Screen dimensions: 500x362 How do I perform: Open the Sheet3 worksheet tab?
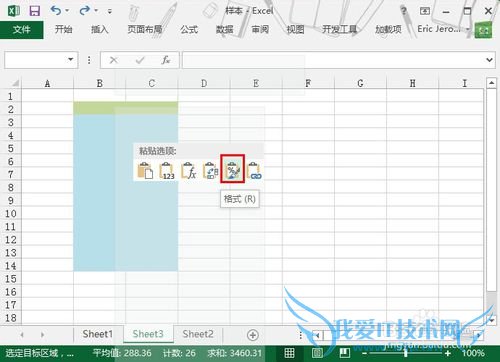(148, 334)
